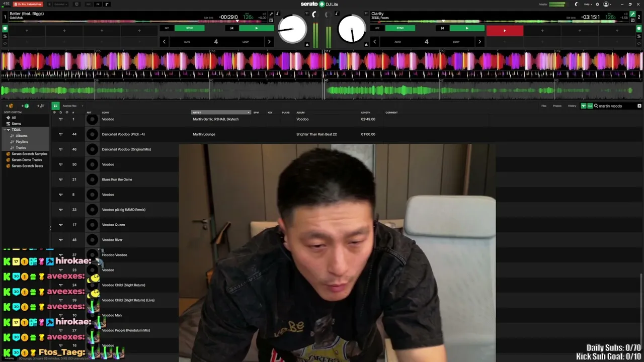Play deck 2 track Clarity

tap(466, 28)
